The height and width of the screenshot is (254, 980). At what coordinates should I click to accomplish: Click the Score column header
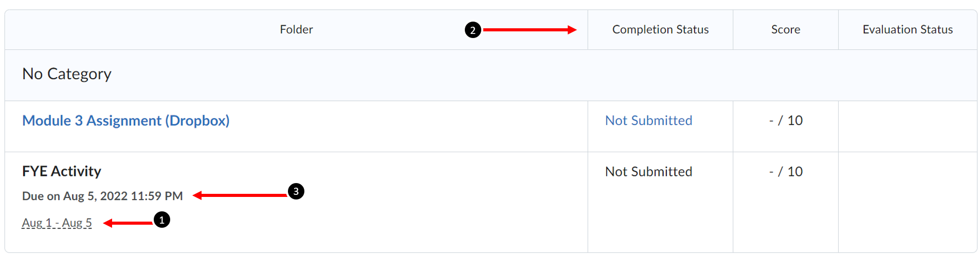(785, 30)
